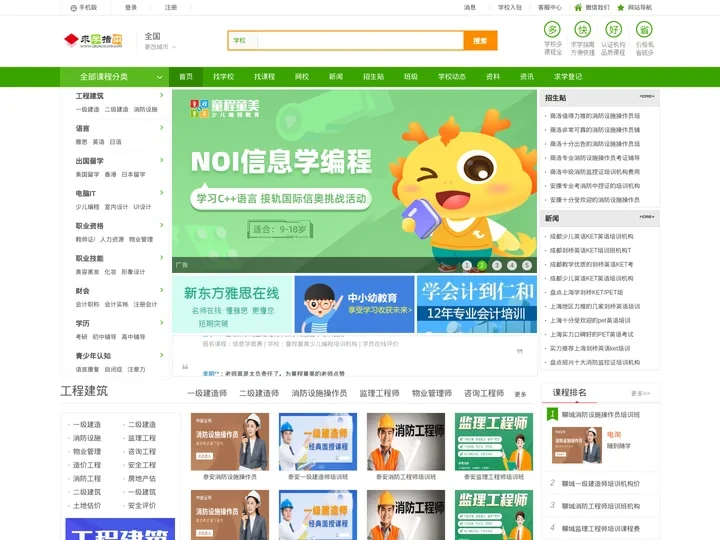The image size is (720, 540).
Task: Click the green star 网站导航 icon
Action: (621, 7)
